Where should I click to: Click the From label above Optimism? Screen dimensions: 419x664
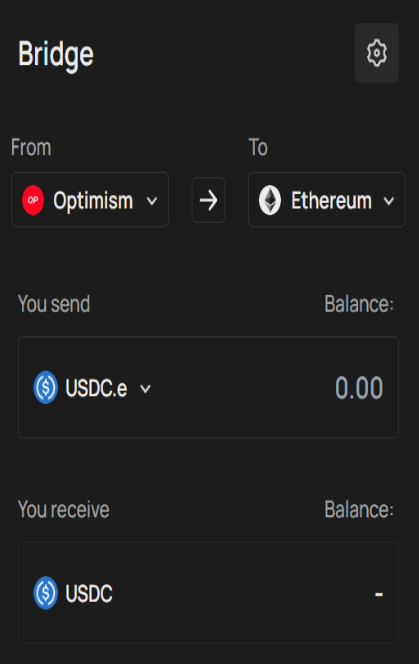coord(31,148)
